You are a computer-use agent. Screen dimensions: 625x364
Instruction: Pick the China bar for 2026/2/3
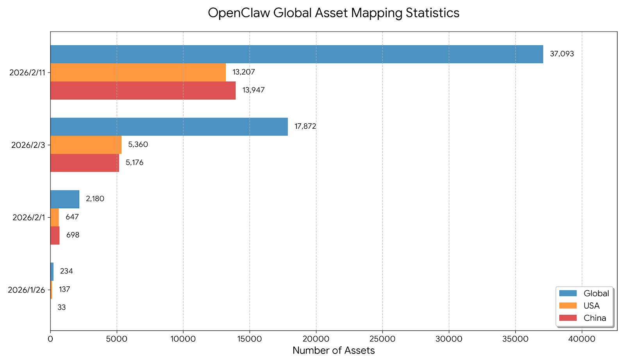coord(85,163)
